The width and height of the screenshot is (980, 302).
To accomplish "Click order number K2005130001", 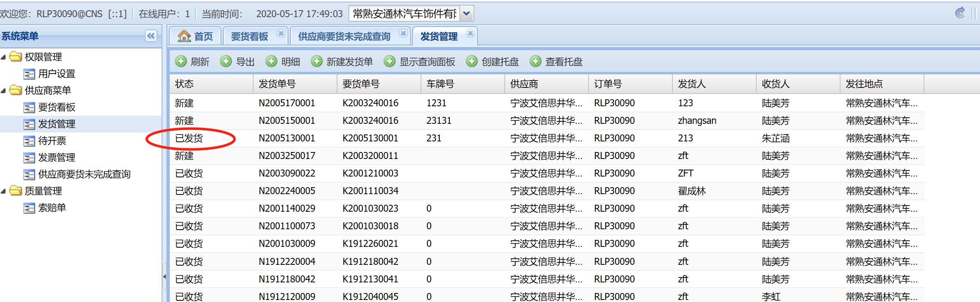I will pos(370,138).
